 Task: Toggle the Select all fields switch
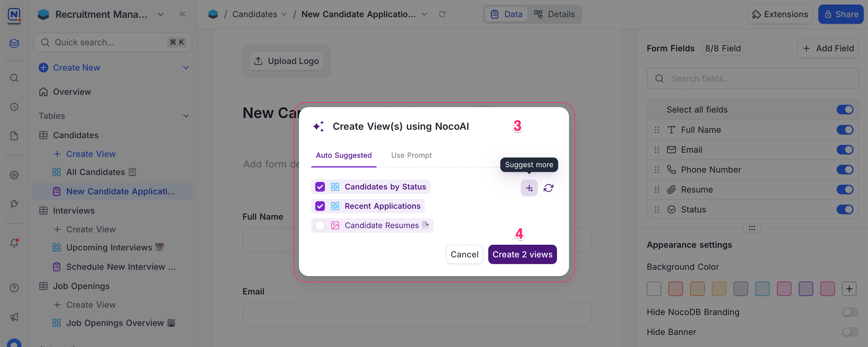point(844,110)
